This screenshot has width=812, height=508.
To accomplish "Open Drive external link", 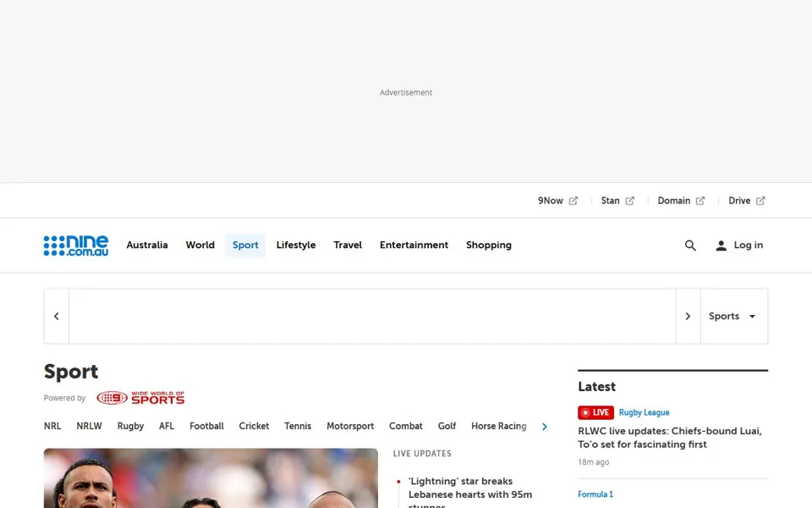I will point(747,201).
